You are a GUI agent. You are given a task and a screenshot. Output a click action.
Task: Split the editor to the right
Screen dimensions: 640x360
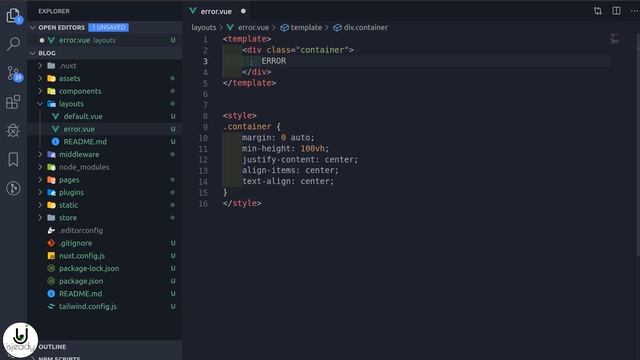pos(616,11)
